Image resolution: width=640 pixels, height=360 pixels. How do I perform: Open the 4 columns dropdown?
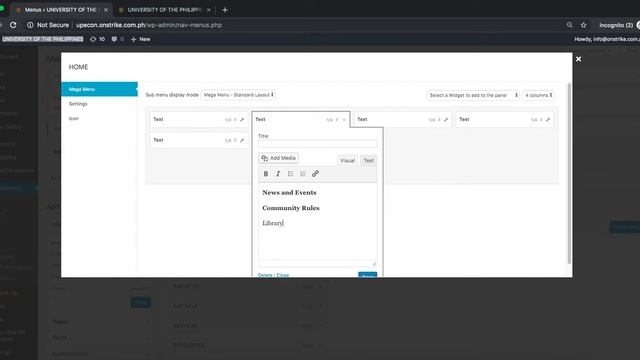(x=538, y=95)
